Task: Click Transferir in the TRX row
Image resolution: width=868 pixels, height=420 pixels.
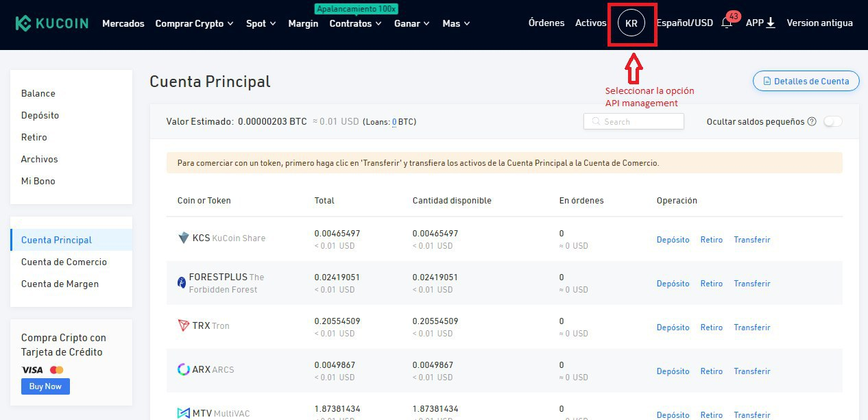Action: [x=752, y=328]
